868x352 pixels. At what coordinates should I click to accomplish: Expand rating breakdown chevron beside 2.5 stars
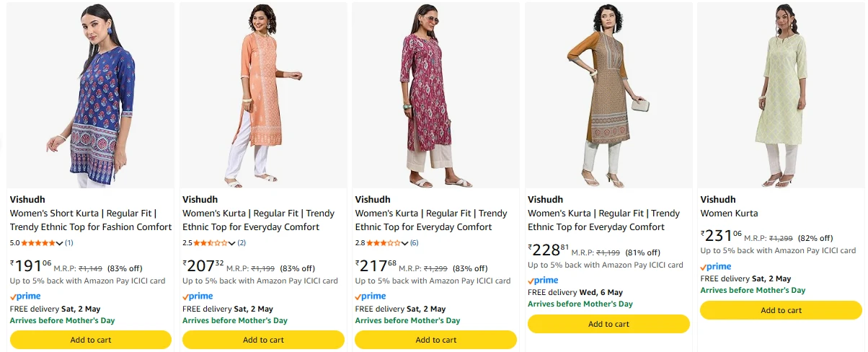click(x=232, y=243)
